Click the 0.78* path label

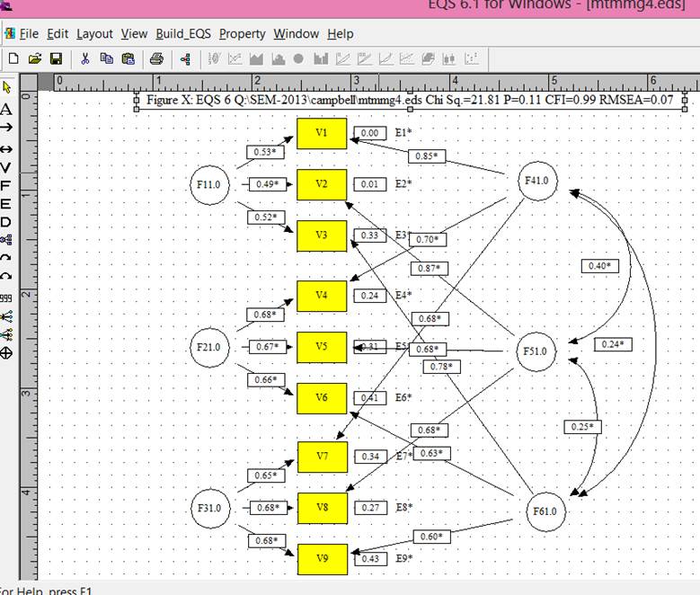441,367
